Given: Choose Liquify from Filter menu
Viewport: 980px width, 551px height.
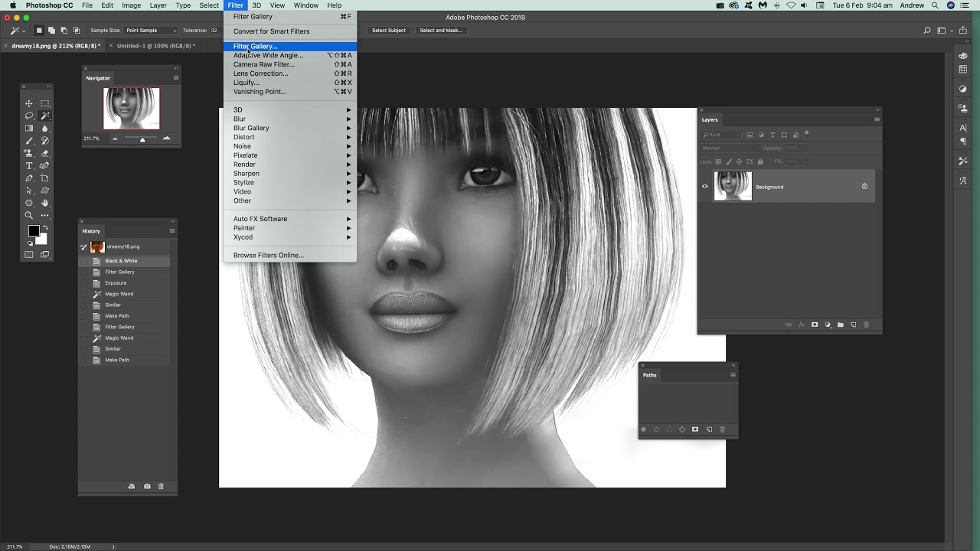Looking at the screenshot, I should (x=247, y=83).
